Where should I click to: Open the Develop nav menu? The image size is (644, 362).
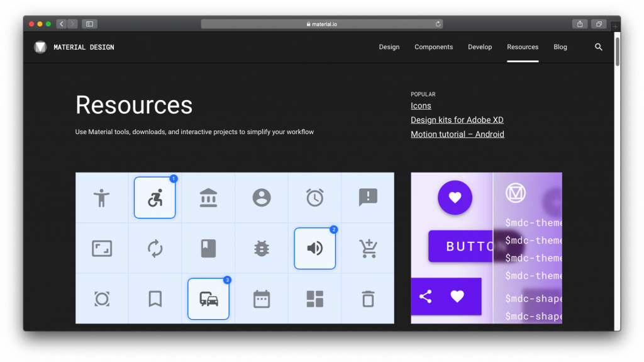[480, 47]
